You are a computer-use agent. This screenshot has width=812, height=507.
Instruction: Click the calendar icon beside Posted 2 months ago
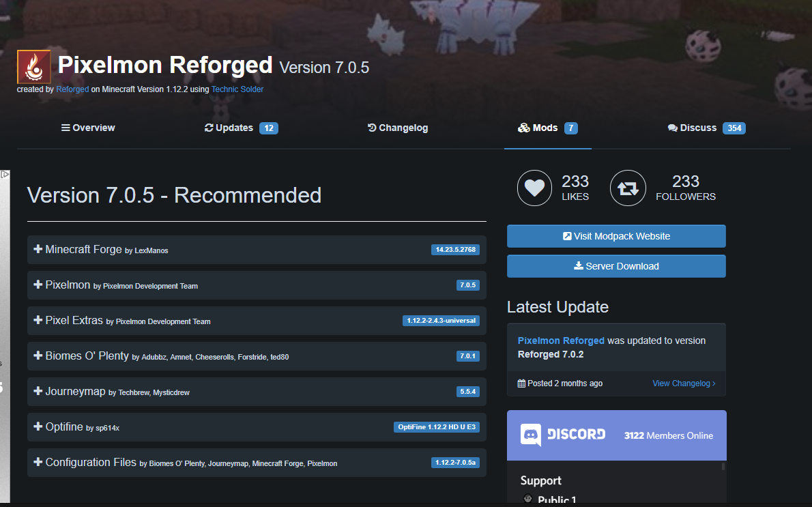tap(521, 383)
